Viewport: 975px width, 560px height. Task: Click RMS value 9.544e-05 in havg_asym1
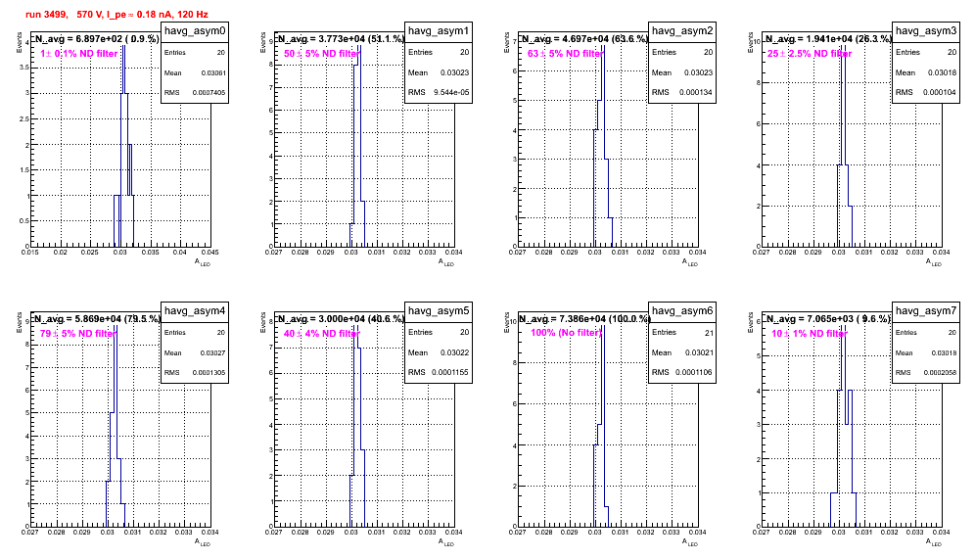(x=451, y=93)
